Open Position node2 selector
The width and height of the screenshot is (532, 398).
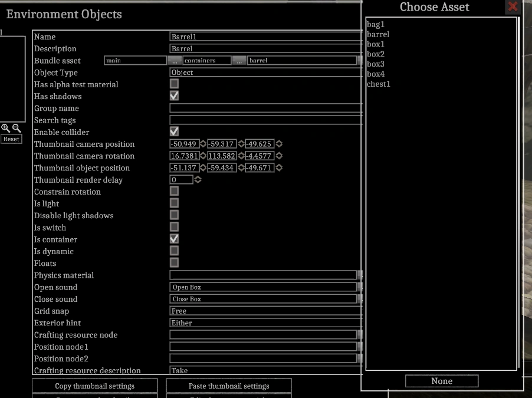(360, 358)
